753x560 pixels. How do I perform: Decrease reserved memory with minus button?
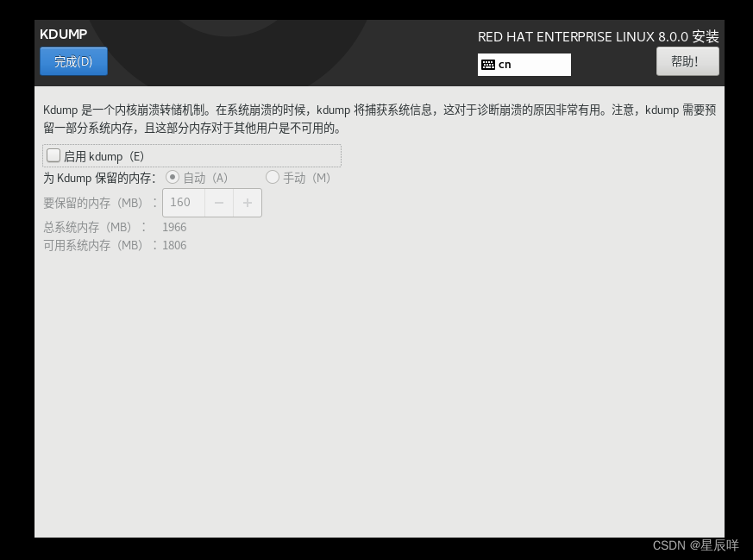point(219,203)
